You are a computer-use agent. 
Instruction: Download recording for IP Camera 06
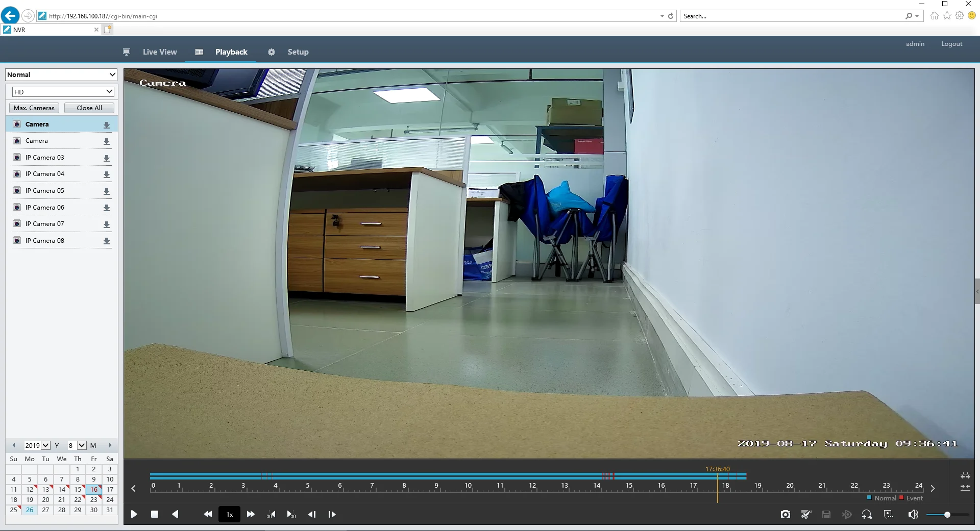(107, 208)
